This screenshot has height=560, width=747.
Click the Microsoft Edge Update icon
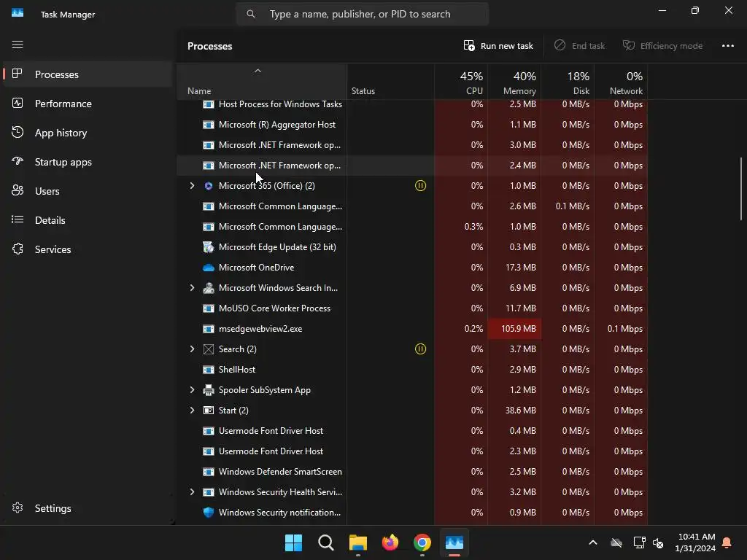[x=208, y=247]
